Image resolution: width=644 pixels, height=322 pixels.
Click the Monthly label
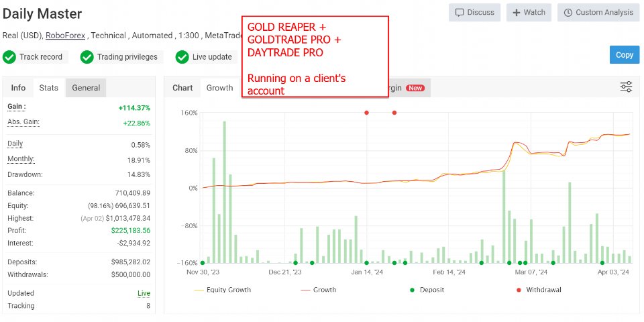(x=21, y=160)
